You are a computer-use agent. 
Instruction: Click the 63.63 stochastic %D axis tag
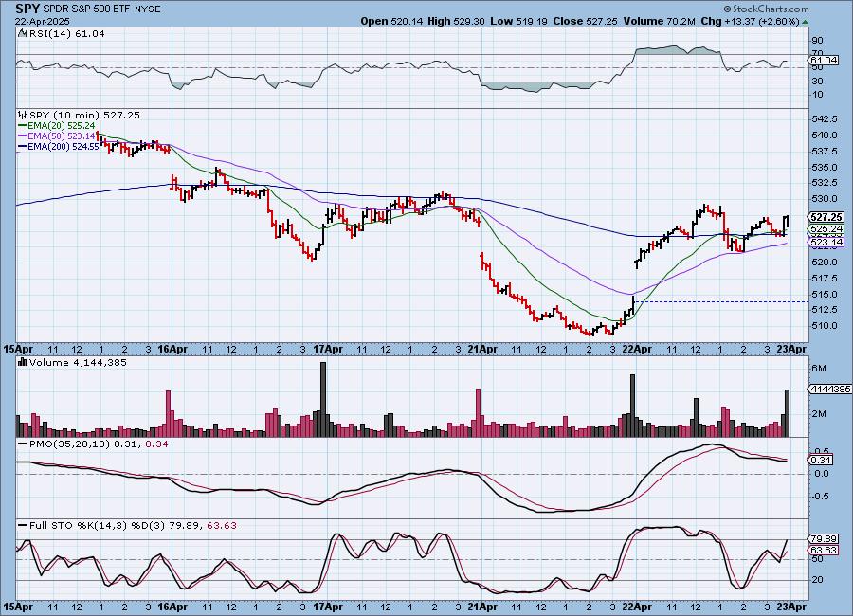tap(825, 551)
